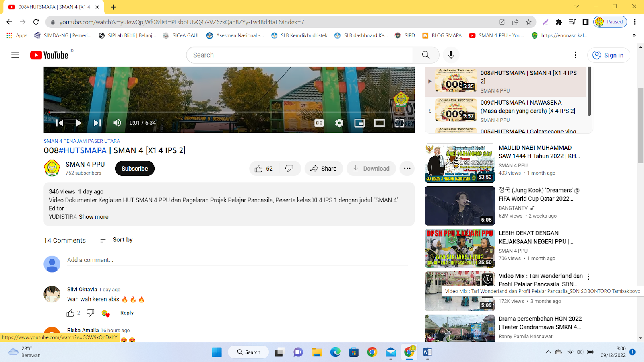Sign in to YouTube
644x362 pixels.
coord(608,55)
